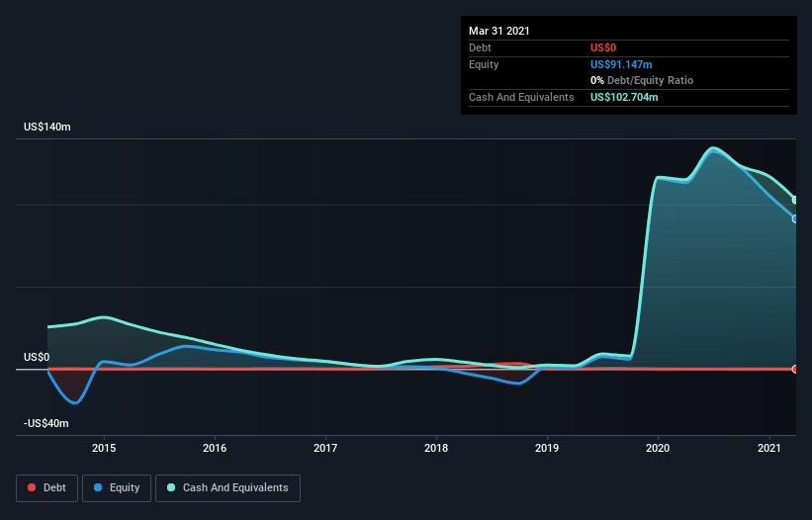Click the tooltip Debt value US$0

point(603,47)
